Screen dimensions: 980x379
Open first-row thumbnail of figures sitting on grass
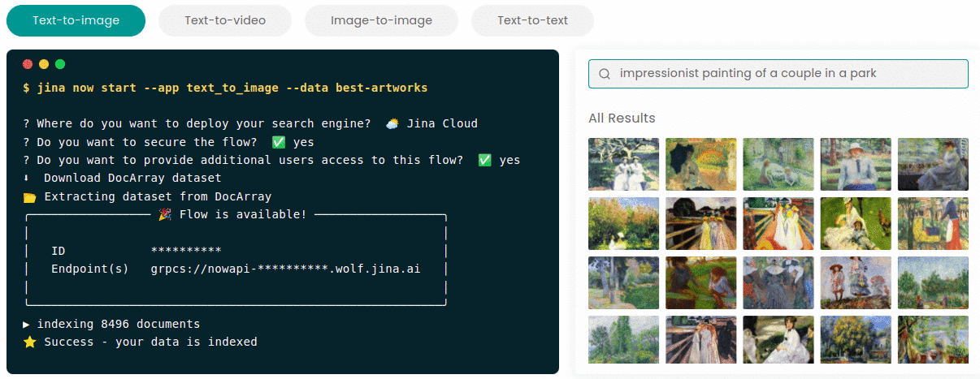778,164
